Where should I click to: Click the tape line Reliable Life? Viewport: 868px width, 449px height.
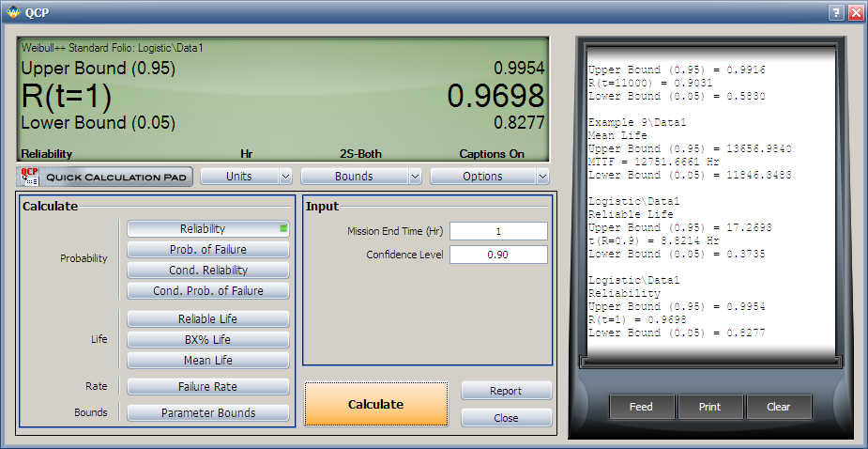[x=631, y=214]
